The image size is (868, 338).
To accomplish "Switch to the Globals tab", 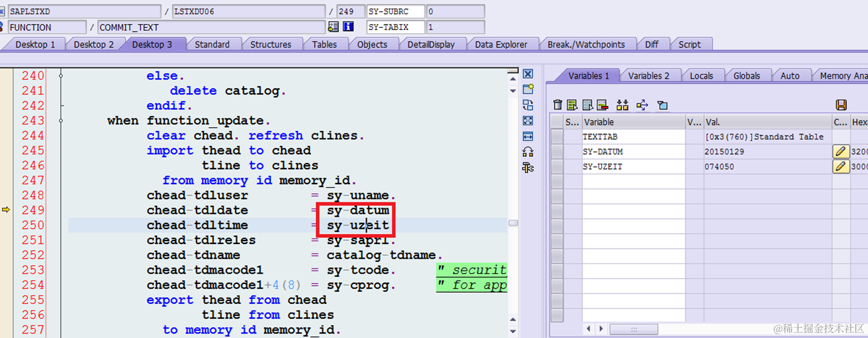I will pos(747,76).
